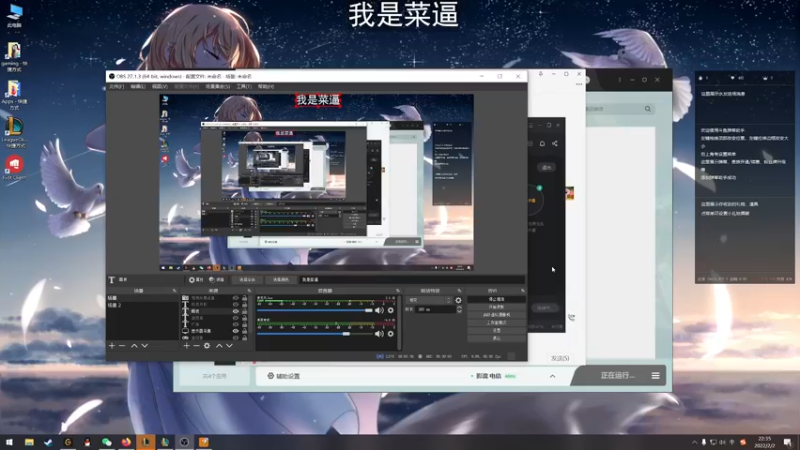Open 设置 from the OBS controls dock
The height and width of the screenshot is (450, 800).
[x=496, y=331]
